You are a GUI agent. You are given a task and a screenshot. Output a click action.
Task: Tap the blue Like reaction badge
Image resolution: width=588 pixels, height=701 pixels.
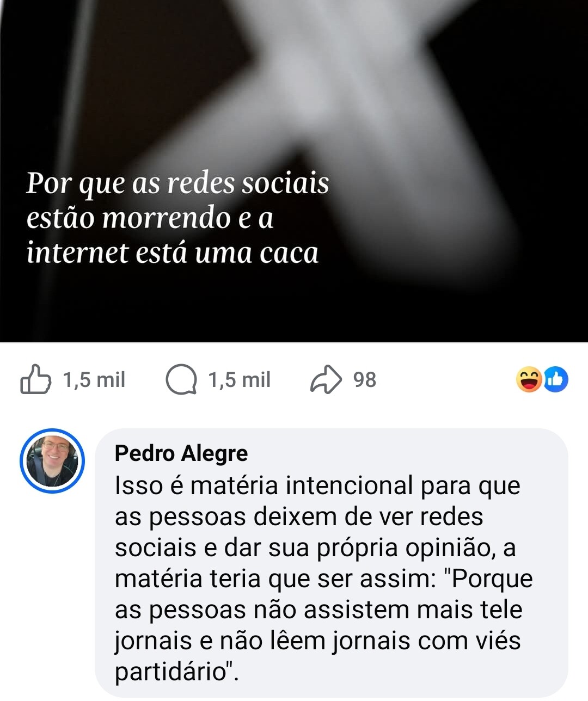point(555,379)
